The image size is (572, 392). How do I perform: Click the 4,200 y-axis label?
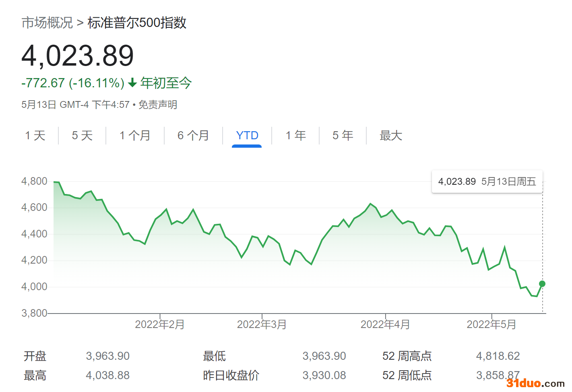[x=34, y=260]
